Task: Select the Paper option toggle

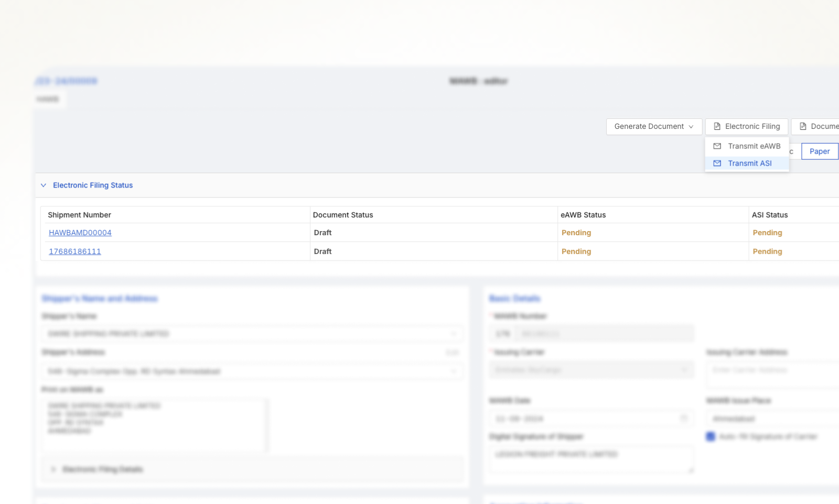Action: click(819, 151)
